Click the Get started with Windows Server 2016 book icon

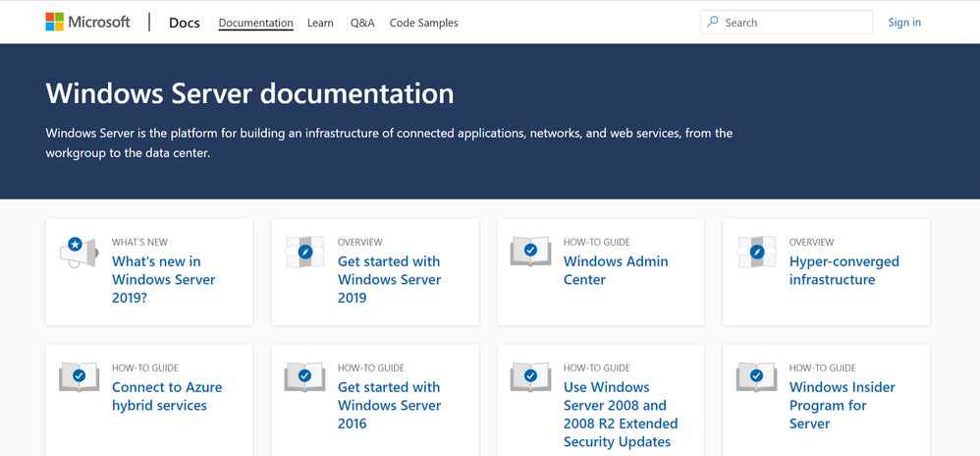click(304, 377)
